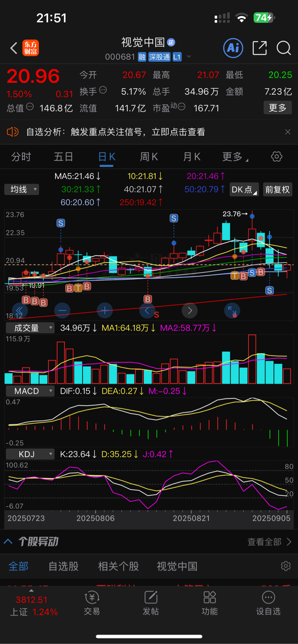
Task: Open the Ai assistant icon
Action: (x=233, y=48)
